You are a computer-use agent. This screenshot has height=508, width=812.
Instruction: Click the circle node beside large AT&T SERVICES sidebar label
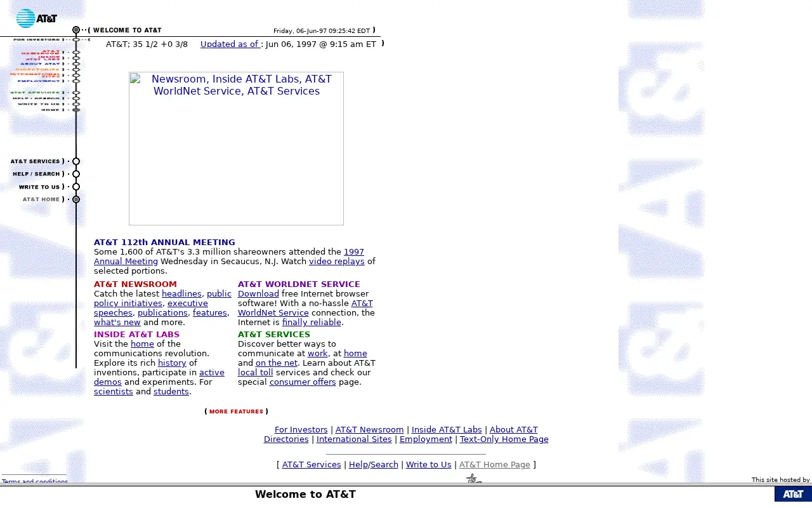point(76,161)
